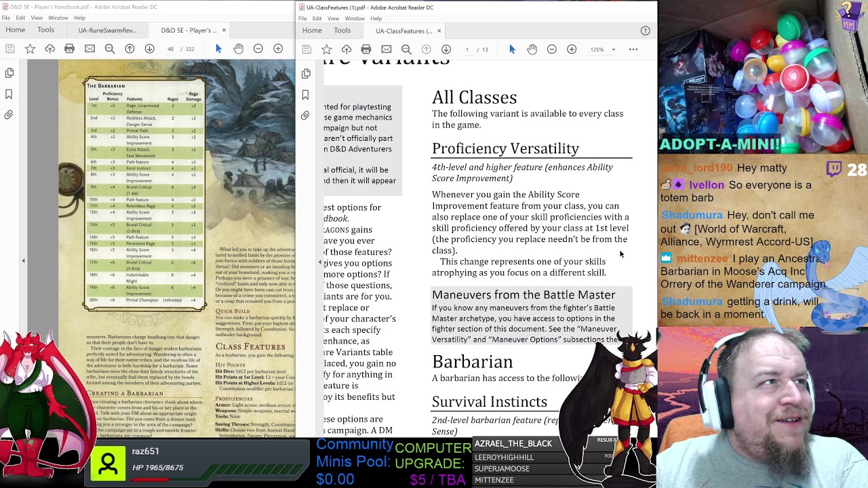Image resolution: width=868 pixels, height=488 pixels.
Task: Upload to cloud in Player's Handbook window
Action: [50, 49]
